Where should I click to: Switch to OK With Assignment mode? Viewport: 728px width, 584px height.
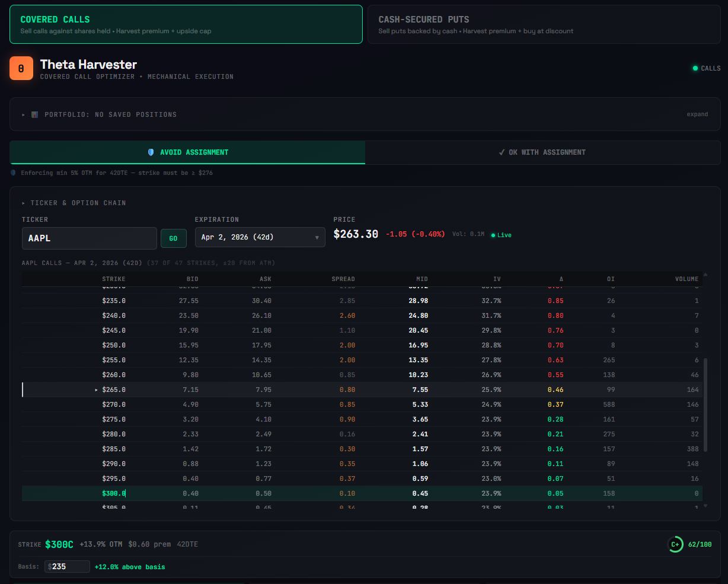pyautogui.click(x=542, y=152)
